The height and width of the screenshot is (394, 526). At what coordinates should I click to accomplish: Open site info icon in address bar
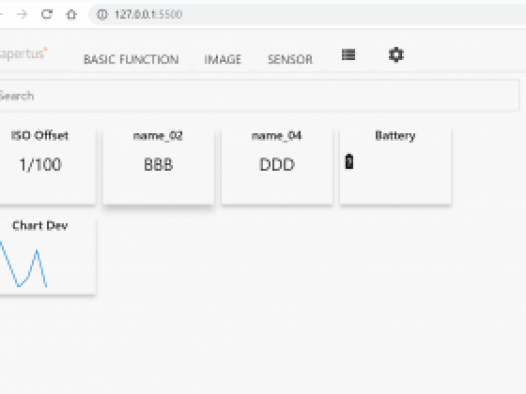pyautogui.click(x=102, y=14)
